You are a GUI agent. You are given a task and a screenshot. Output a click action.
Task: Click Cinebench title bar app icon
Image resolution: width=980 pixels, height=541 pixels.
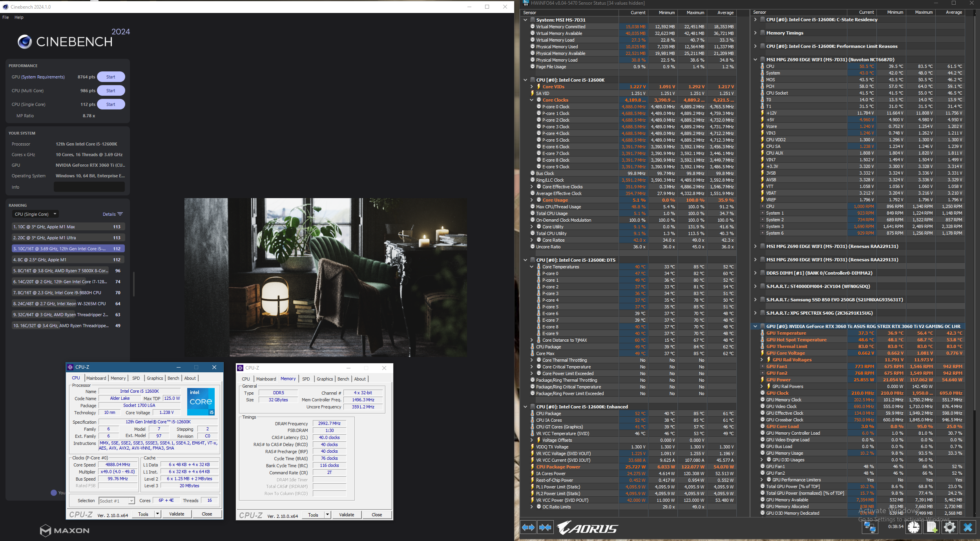(x=5, y=7)
